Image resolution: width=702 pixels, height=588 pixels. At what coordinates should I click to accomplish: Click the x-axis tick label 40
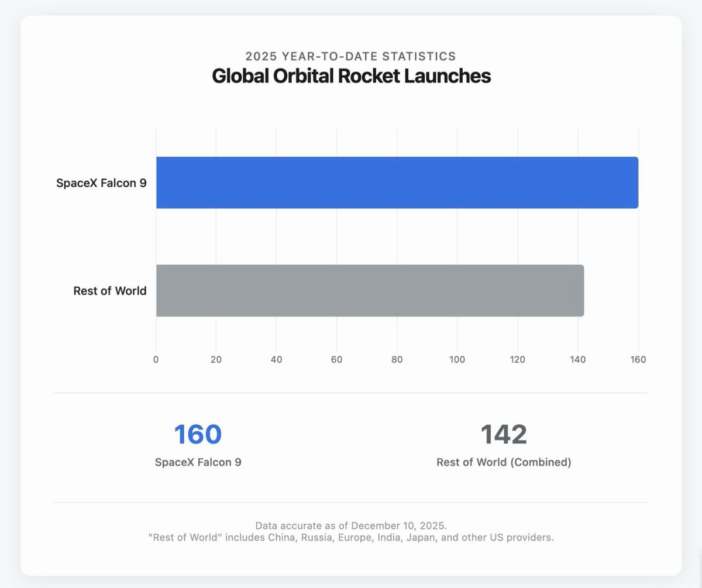coord(276,359)
